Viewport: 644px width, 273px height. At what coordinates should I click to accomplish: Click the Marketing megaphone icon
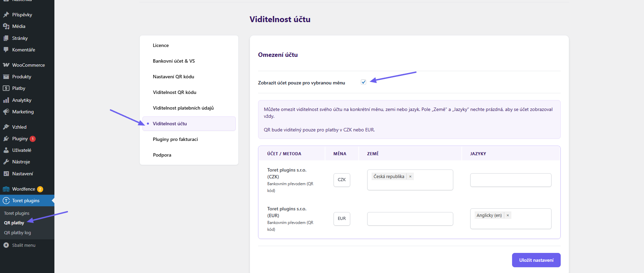click(6, 112)
